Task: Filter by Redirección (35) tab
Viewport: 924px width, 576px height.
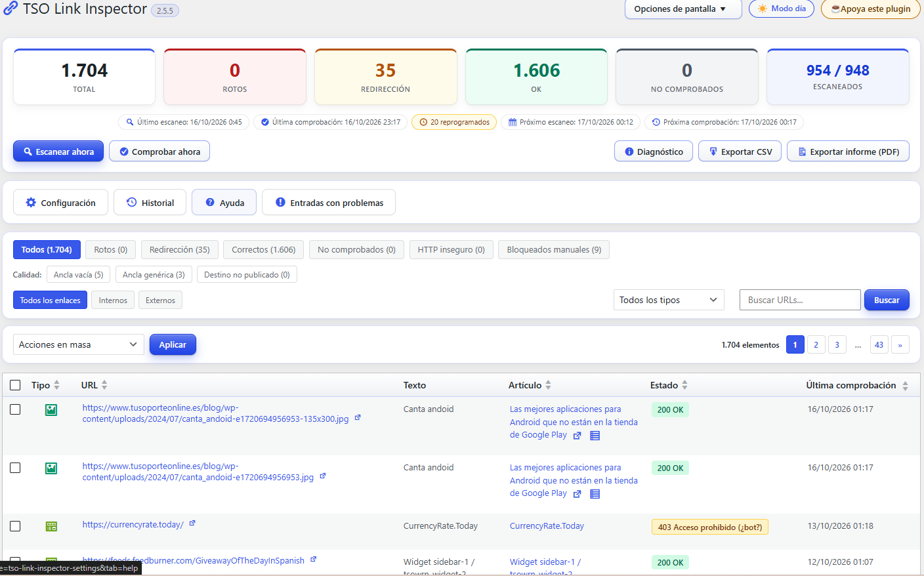Action: point(180,250)
